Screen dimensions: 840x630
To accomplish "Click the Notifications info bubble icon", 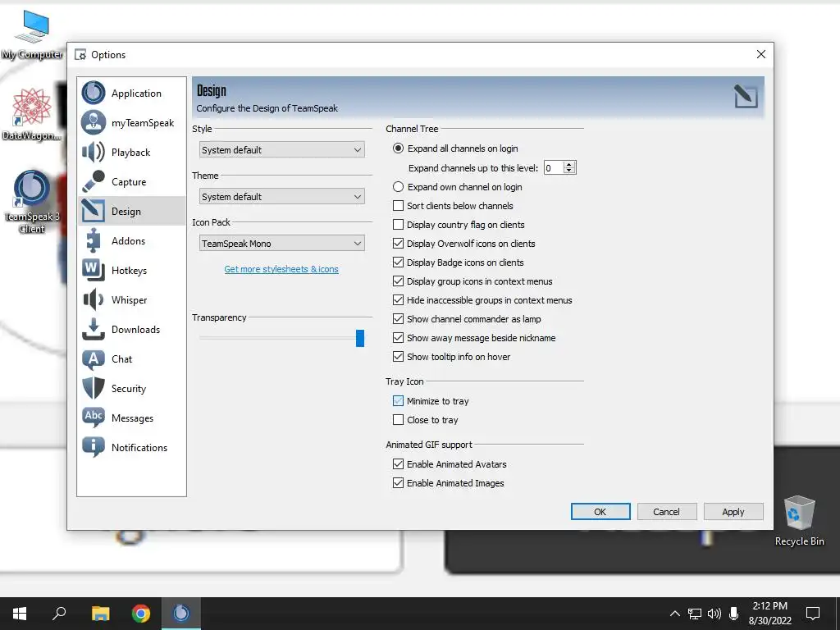I will click(x=94, y=447).
